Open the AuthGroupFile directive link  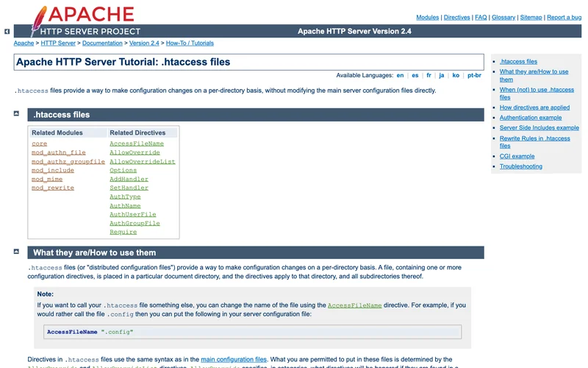pyautogui.click(x=135, y=224)
